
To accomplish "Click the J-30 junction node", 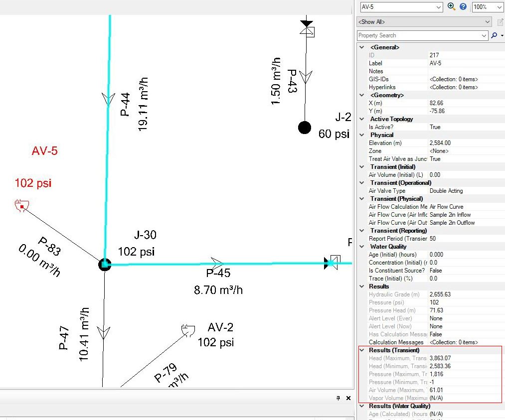I will [x=105, y=265].
